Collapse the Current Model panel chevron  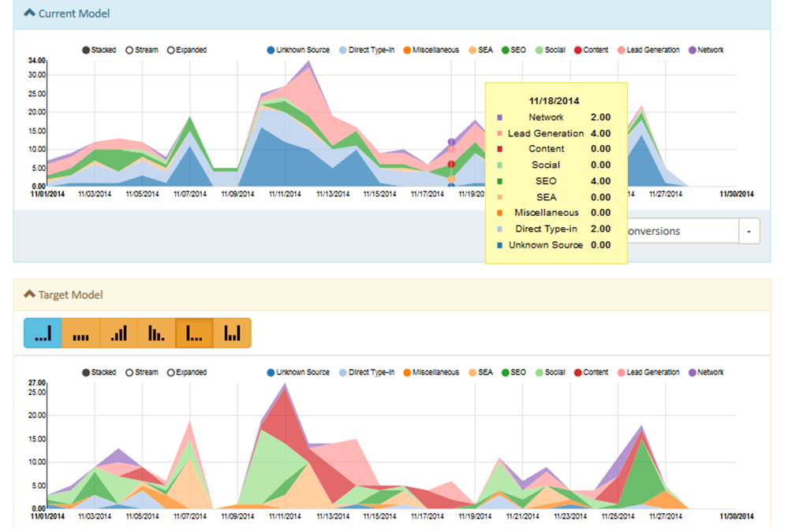(x=29, y=13)
